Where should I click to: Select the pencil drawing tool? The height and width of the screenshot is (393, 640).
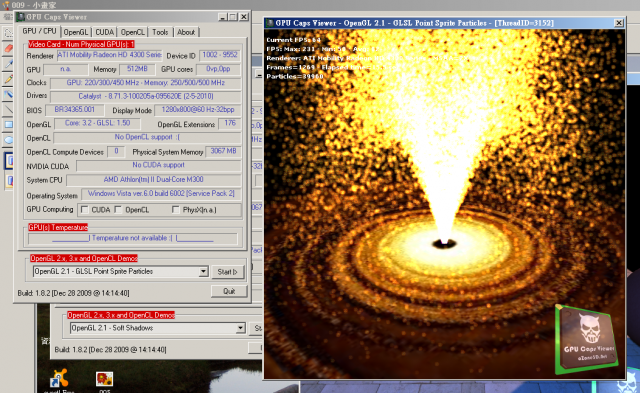(8, 79)
